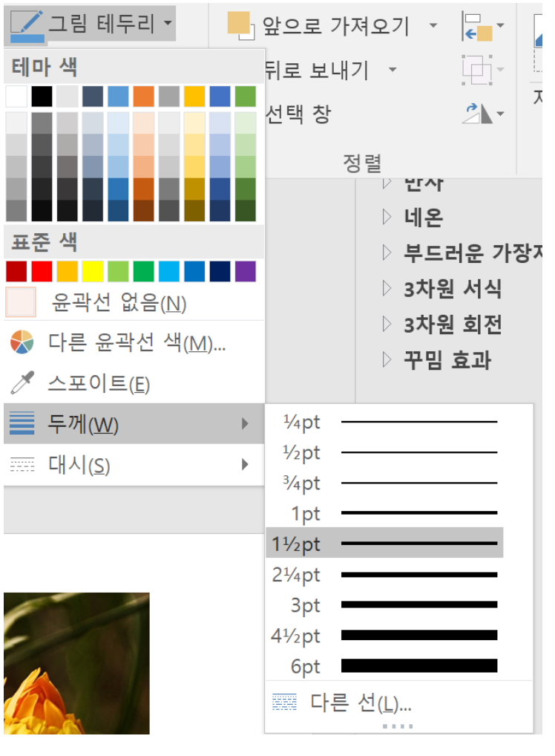Open 두께(W) submenu

(x=134, y=424)
